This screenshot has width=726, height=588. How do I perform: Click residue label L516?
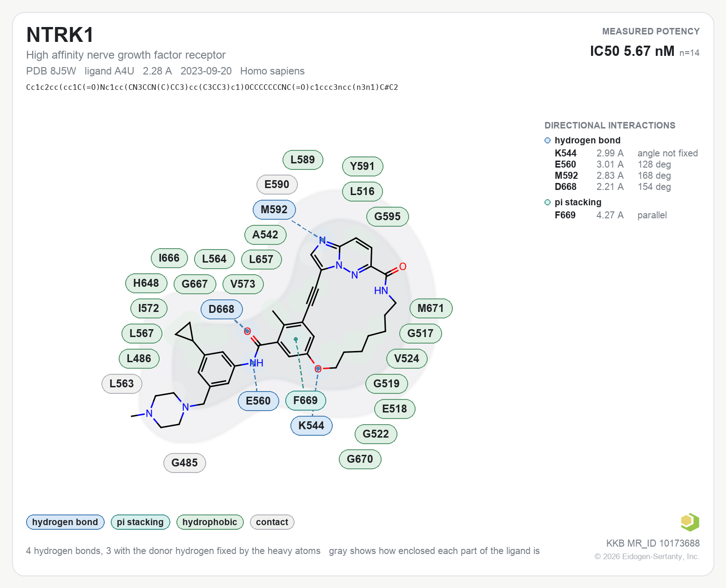tap(362, 191)
